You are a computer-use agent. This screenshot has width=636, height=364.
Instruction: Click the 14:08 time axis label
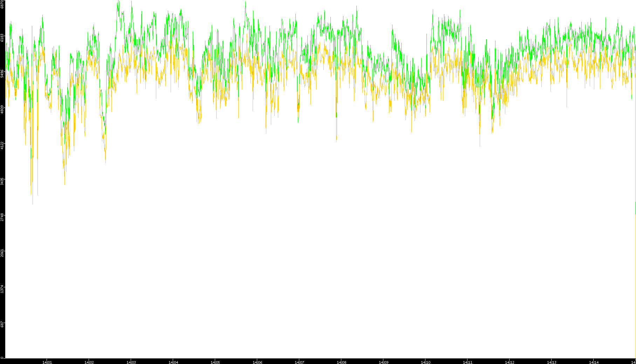pyautogui.click(x=341, y=362)
